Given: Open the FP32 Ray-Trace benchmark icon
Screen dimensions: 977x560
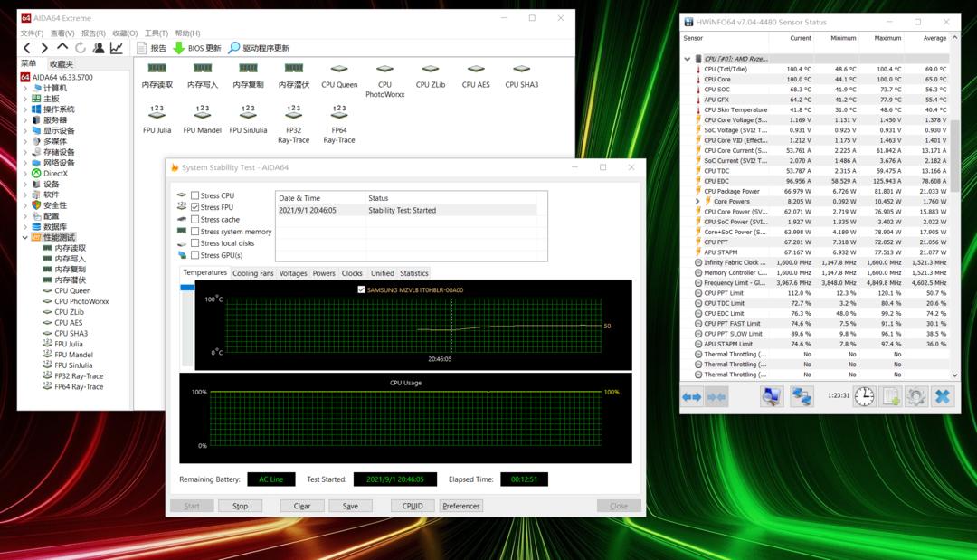Looking at the screenshot, I should click(x=293, y=124).
